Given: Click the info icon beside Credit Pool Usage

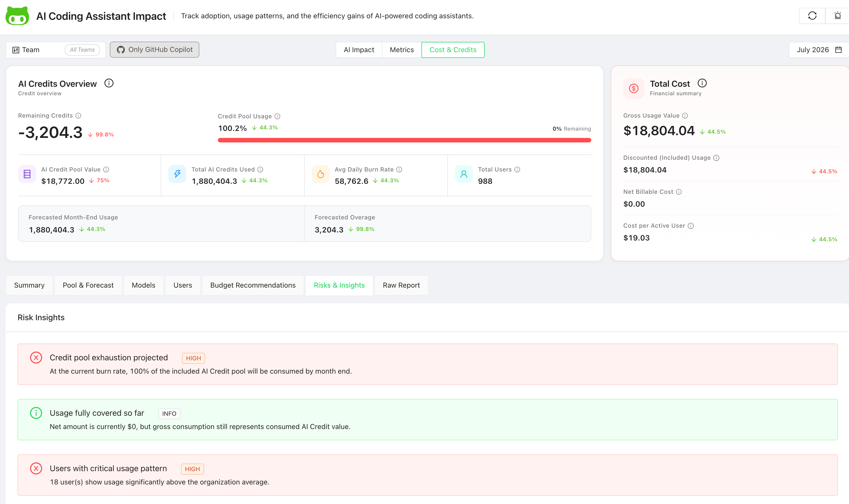Looking at the screenshot, I should (x=277, y=117).
